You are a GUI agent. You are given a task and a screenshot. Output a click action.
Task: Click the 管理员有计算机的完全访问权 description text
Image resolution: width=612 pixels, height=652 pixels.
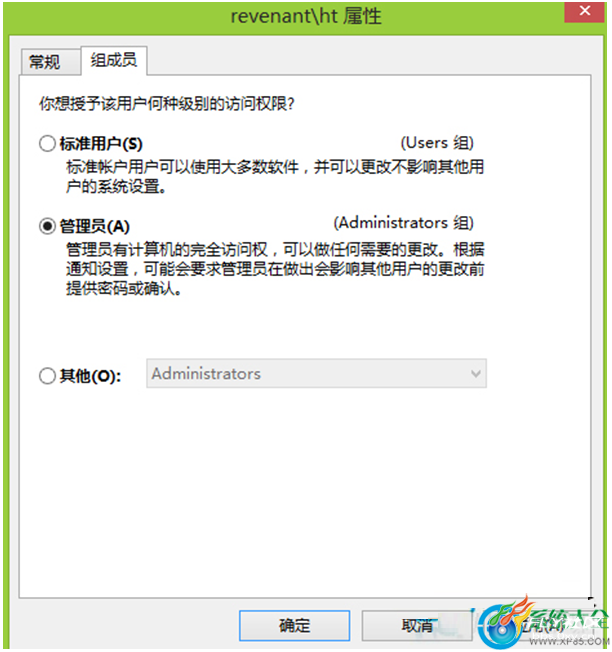[275, 269]
